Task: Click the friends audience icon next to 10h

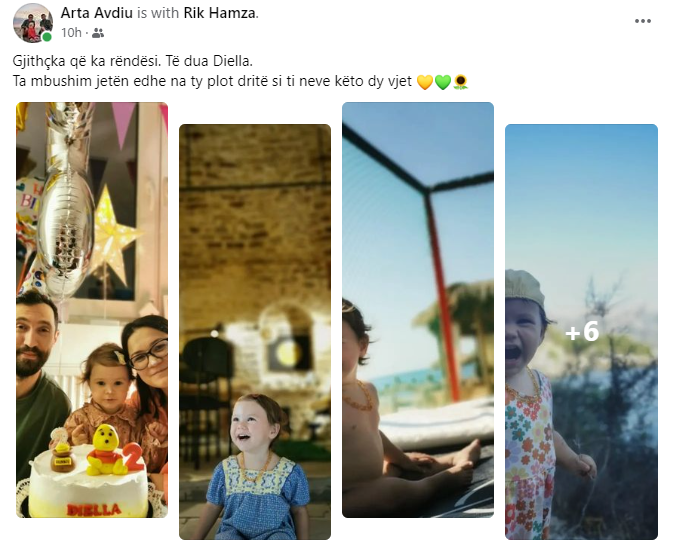Action: 98,33
